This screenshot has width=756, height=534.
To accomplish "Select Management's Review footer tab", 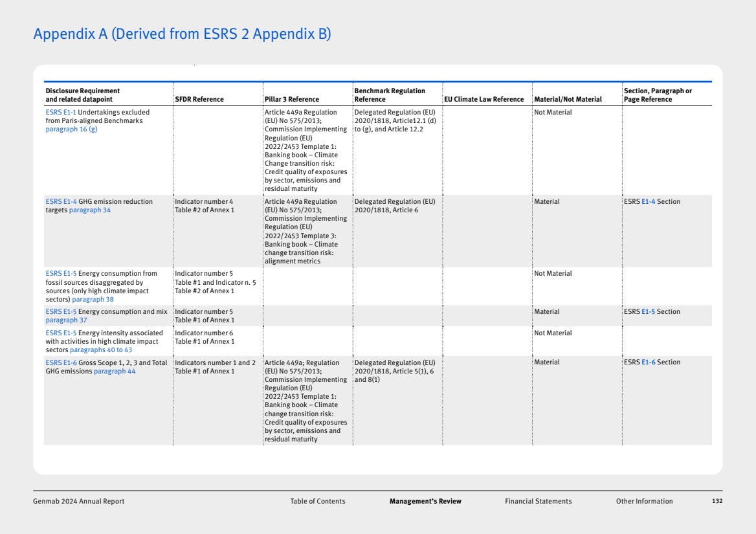I will click(x=425, y=502).
